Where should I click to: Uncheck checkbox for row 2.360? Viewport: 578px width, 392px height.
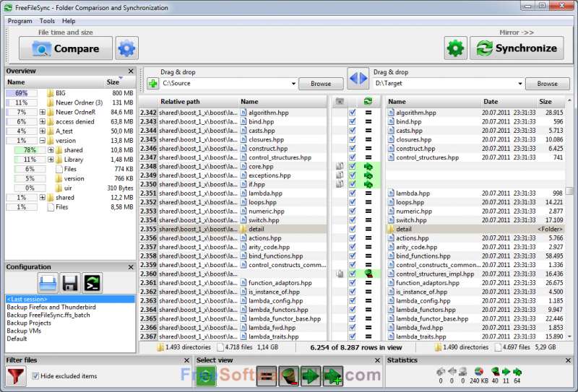(x=353, y=274)
